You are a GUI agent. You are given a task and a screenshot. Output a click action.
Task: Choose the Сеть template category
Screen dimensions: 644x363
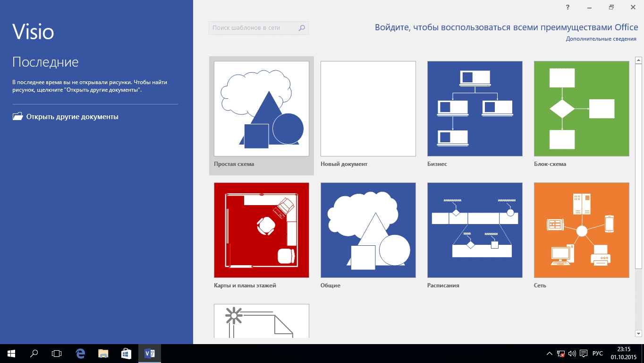[x=582, y=230]
